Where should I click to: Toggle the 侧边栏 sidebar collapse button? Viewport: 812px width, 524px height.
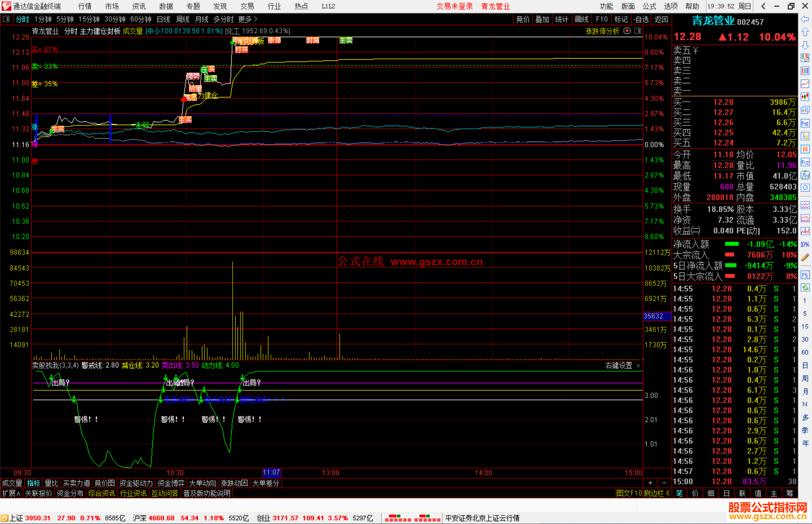click(657, 493)
